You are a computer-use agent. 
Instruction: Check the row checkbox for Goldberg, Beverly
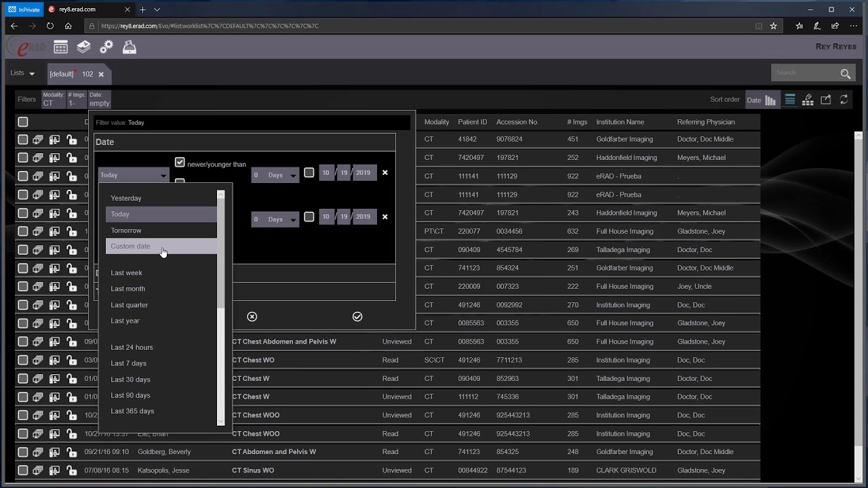23,452
